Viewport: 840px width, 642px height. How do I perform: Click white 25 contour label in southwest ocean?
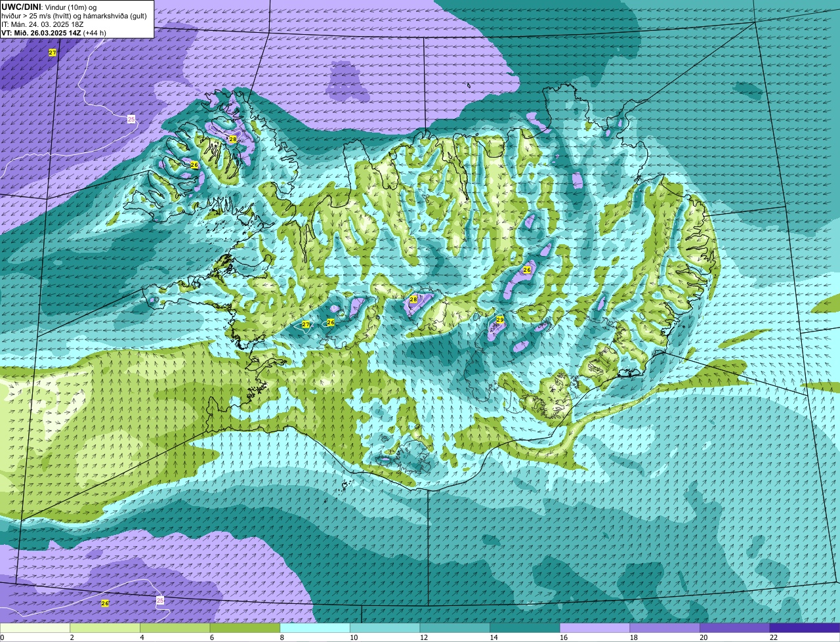point(161,601)
